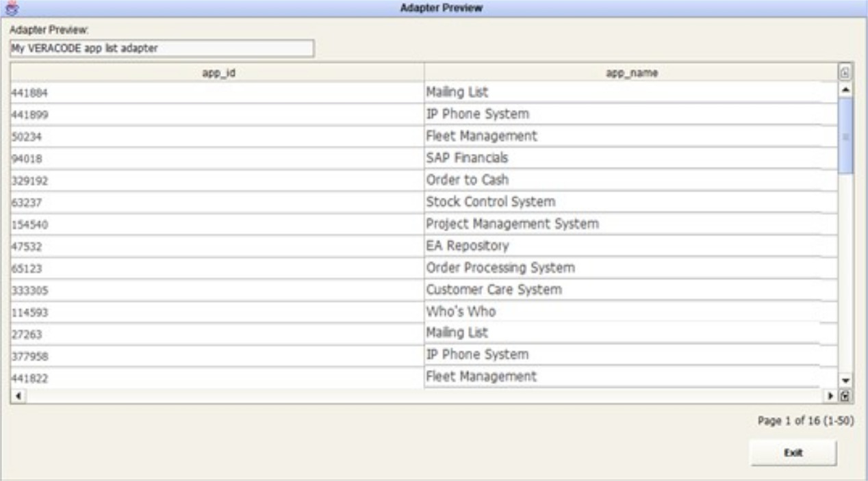The width and height of the screenshot is (868, 481).
Task: Click the Adapter Preview name field
Action: [x=162, y=48]
